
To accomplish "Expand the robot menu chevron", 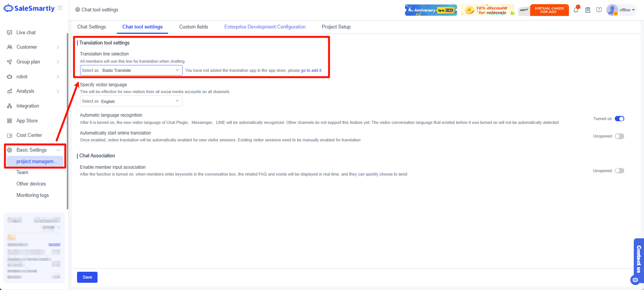I will click(58, 77).
